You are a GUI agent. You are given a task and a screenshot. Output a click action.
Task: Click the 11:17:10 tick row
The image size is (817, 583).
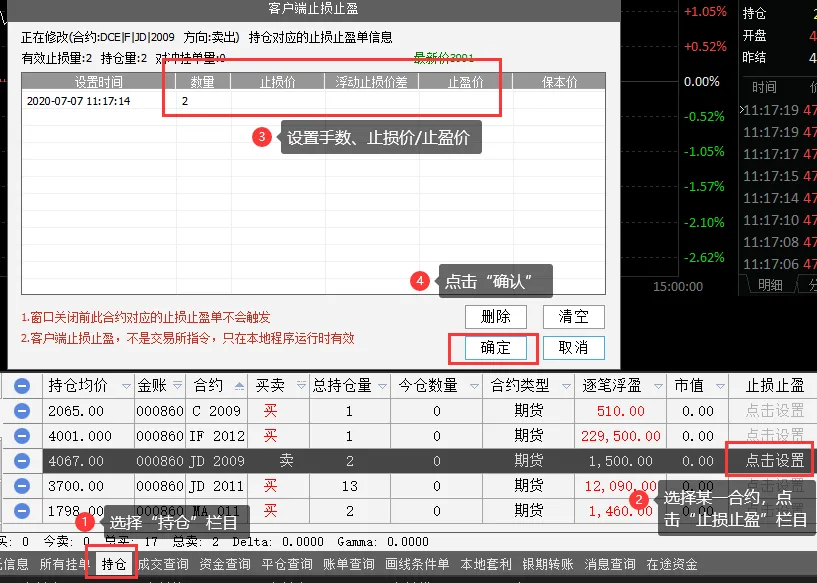[778, 220]
